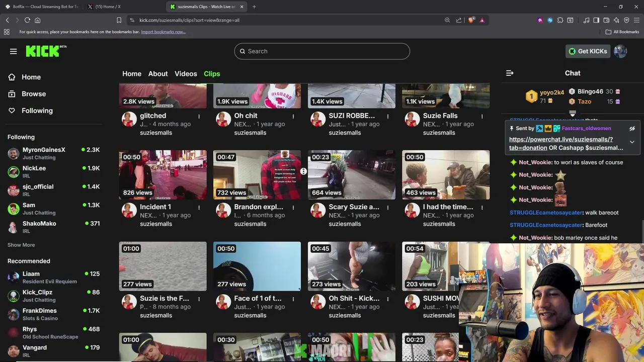This screenshot has width=644, height=362.
Task: Open options menu for 'SUZI ROBBE...' clip
Action: tap(387, 116)
